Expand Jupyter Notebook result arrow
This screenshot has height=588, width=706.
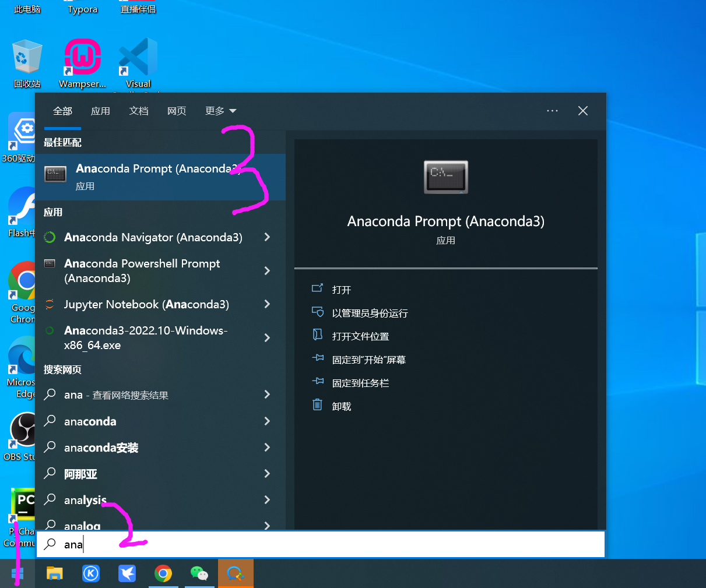coord(267,304)
